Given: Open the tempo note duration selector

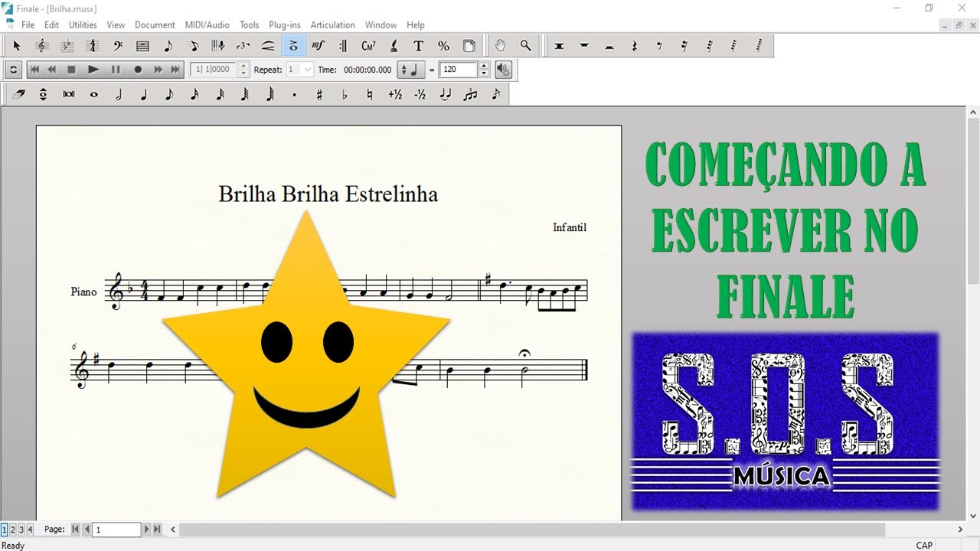Looking at the screenshot, I should pos(412,70).
